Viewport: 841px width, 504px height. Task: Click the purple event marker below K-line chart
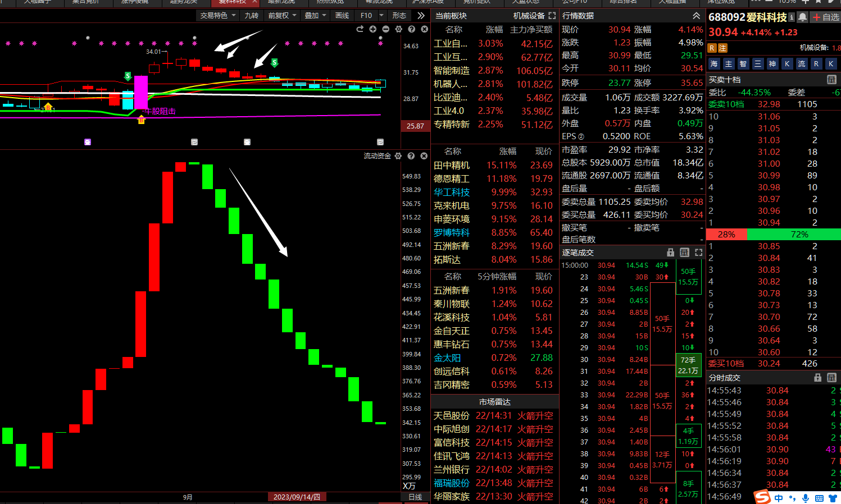(88, 142)
